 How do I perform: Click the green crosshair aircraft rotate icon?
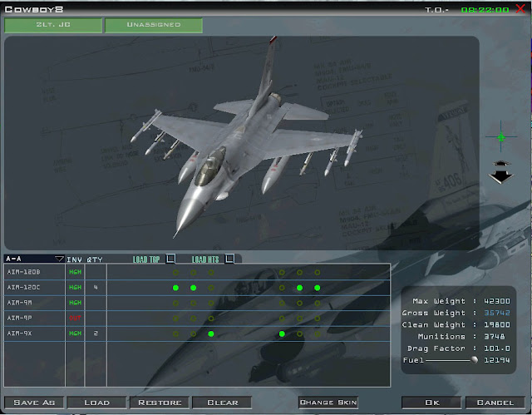click(501, 136)
